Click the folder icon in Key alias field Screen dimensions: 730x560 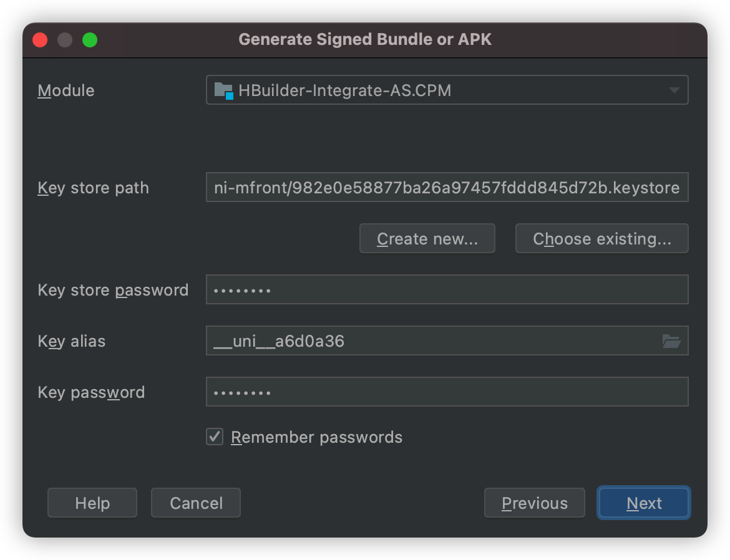coord(671,341)
